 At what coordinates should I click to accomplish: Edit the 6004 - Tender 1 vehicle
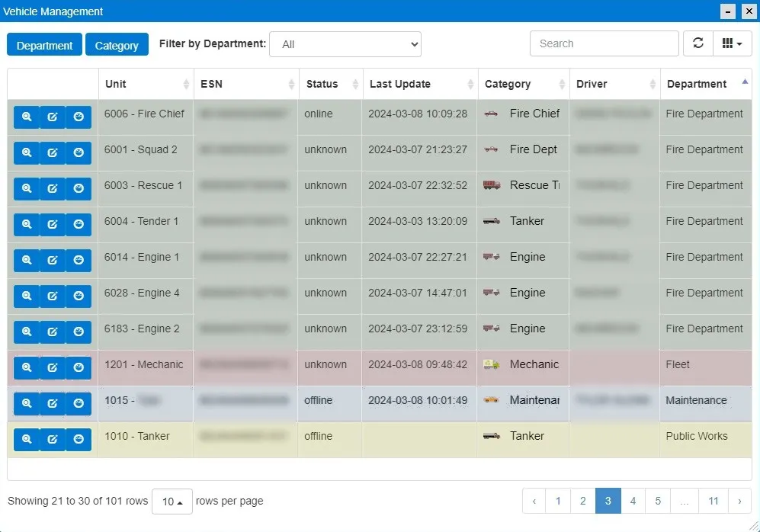(53, 225)
